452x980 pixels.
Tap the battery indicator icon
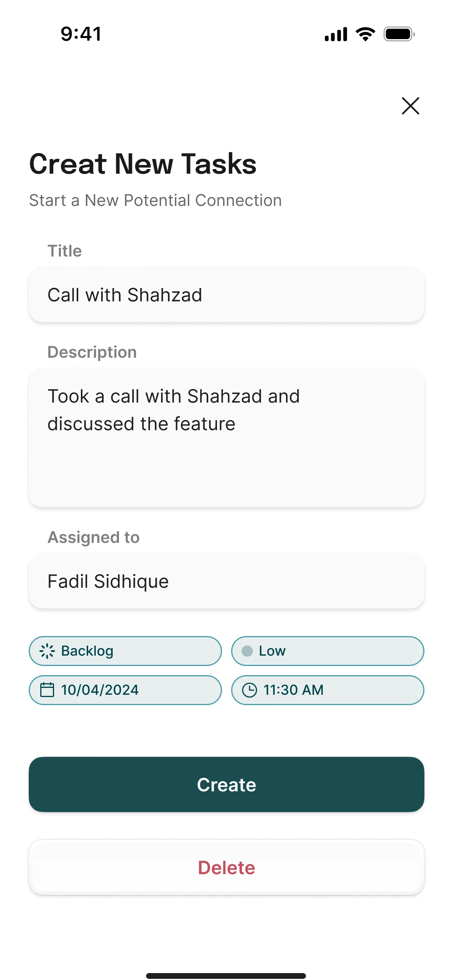399,35
